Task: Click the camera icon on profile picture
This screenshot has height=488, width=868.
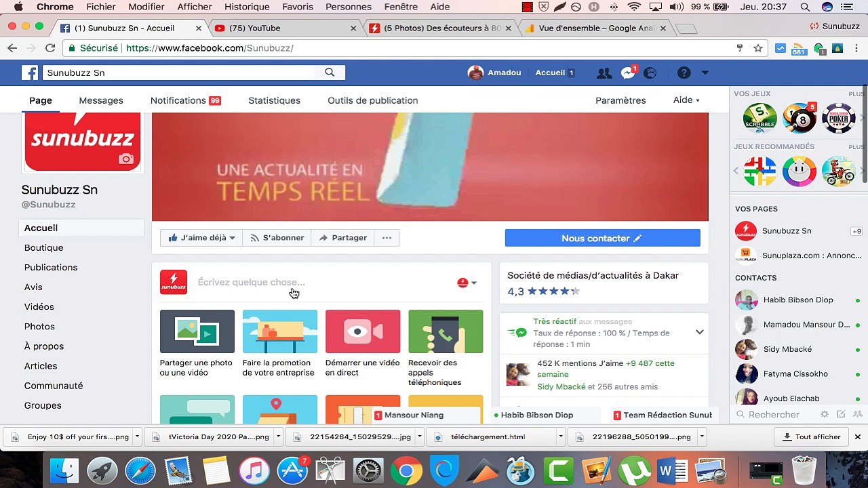Action: [125, 159]
